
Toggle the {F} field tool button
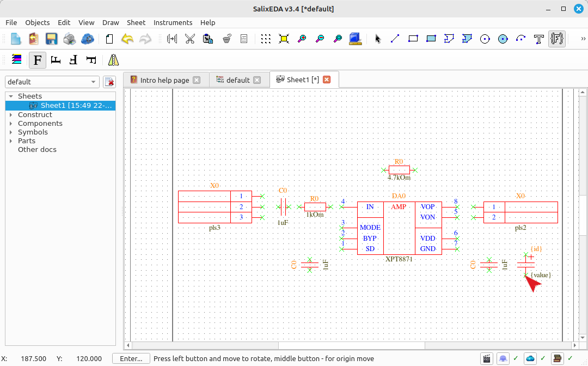tap(557, 39)
